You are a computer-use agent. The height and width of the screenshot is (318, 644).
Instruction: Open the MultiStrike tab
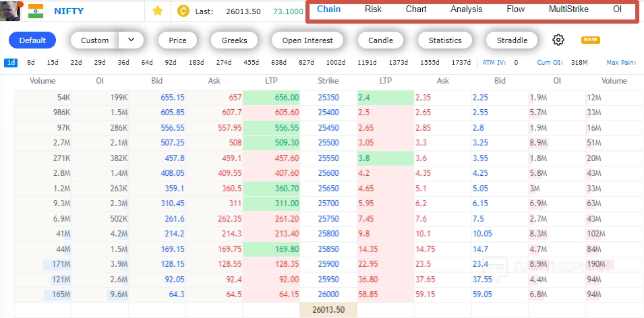pyautogui.click(x=568, y=9)
